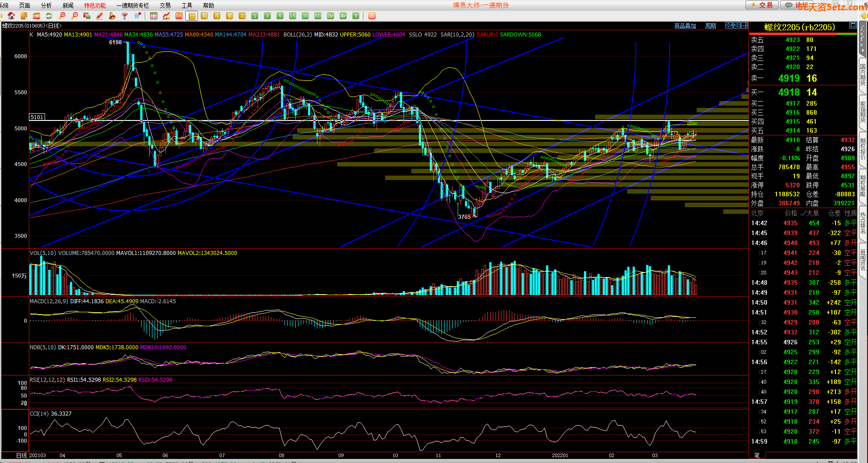The width and height of the screenshot is (868, 463).
Task: Open the 周期 period dropdown link
Action: click(710, 26)
